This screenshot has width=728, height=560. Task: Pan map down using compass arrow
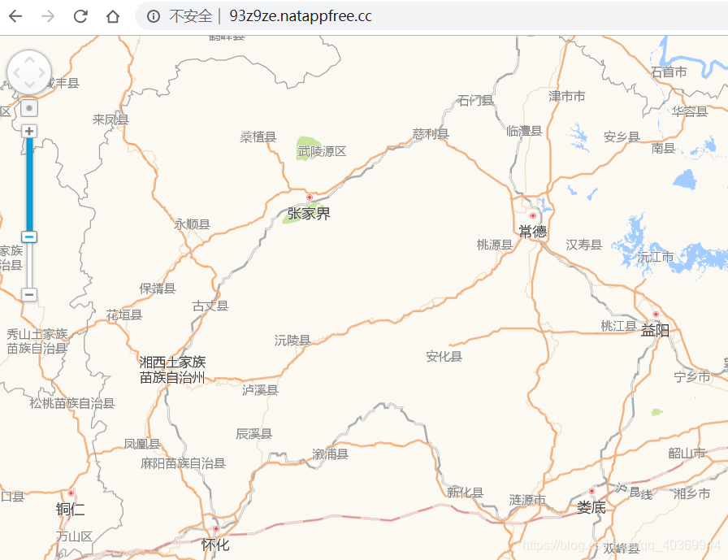click(29, 85)
